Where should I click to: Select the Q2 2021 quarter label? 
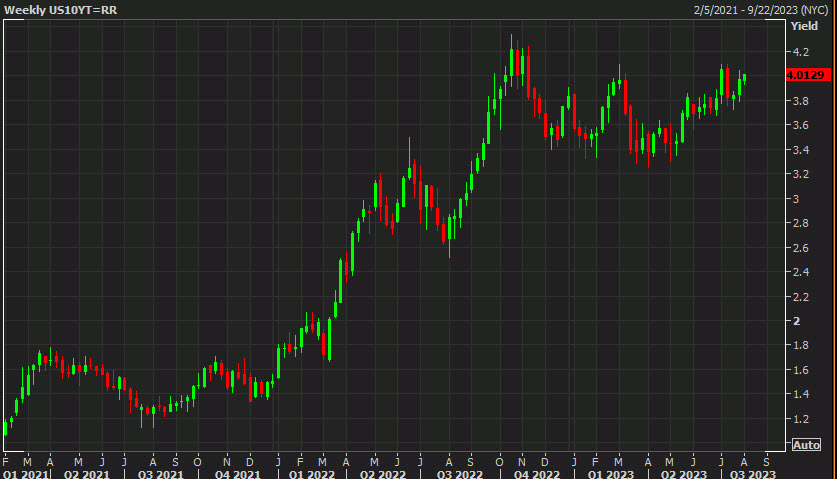pyautogui.click(x=85, y=472)
